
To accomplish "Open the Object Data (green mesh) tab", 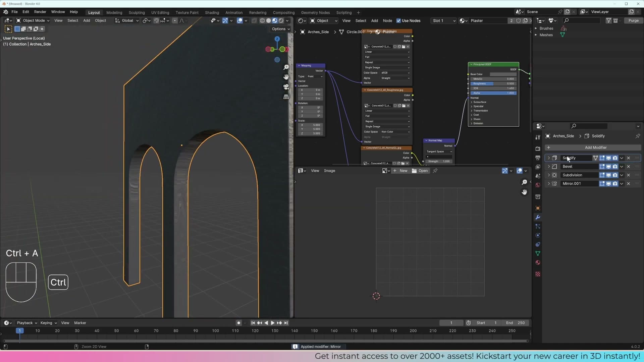I will pos(538,253).
